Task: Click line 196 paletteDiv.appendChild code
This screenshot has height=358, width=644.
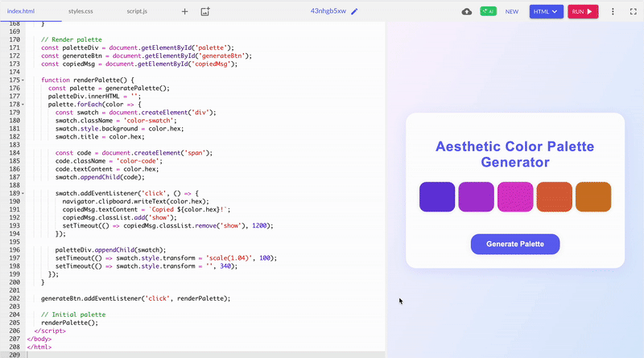Action: 110,249
